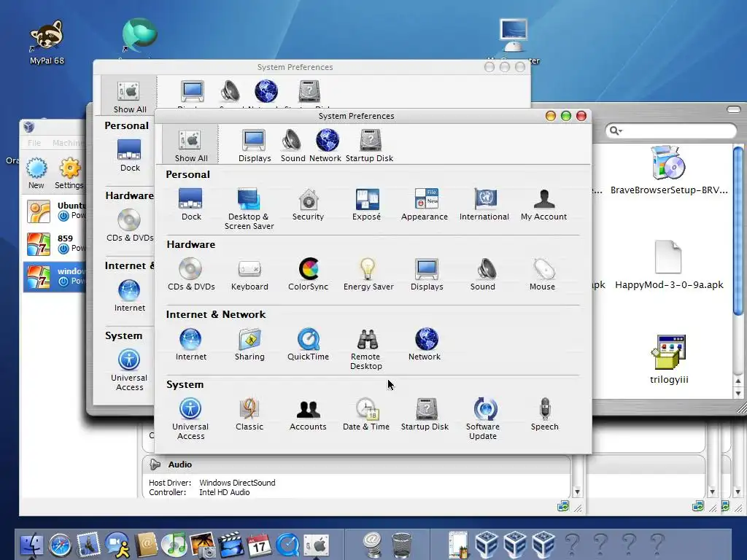Open the Dock preference pane in front window

[x=191, y=204]
